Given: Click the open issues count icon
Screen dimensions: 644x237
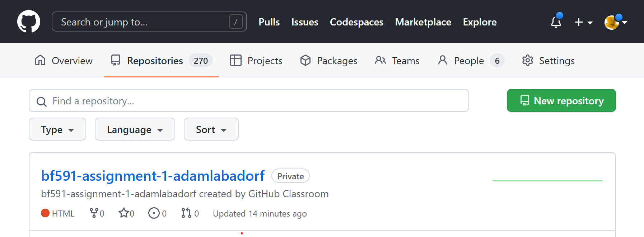Looking at the screenshot, I should tap(154, 213).
